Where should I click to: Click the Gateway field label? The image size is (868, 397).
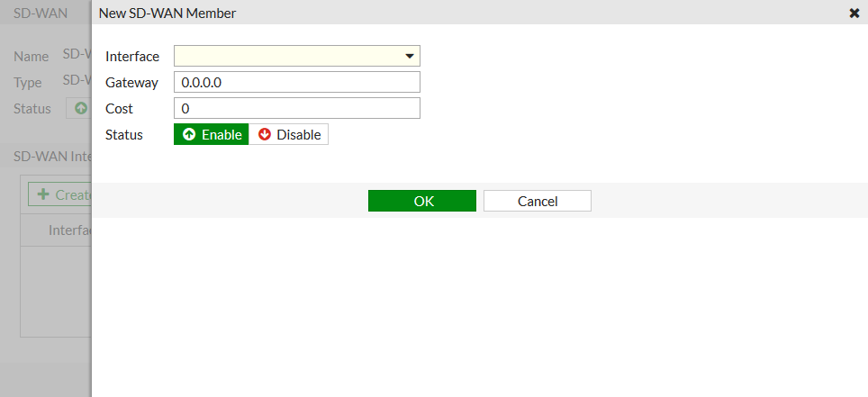tap(131, 83)
